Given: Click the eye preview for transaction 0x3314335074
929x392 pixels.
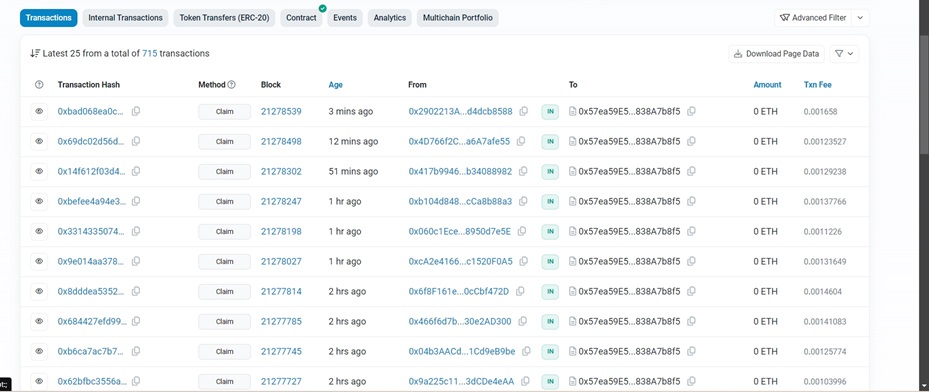Looking at the screenshot, I should pos(39,232).
